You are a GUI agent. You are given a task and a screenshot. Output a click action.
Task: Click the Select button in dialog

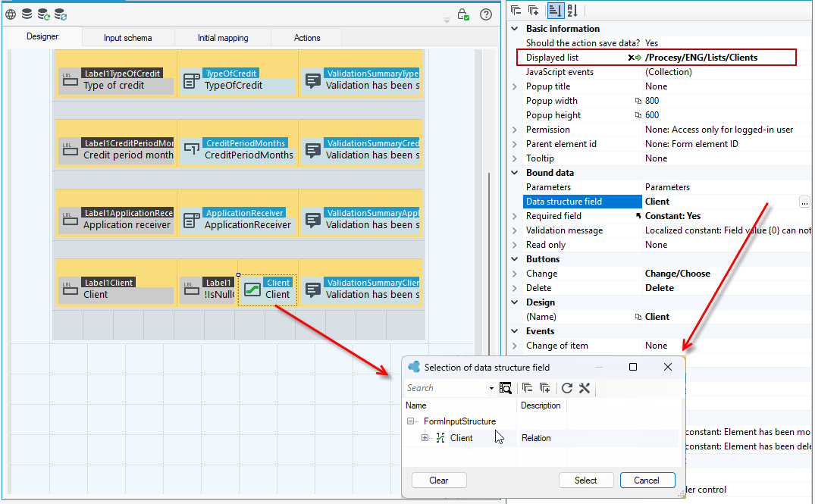point(586,480)
